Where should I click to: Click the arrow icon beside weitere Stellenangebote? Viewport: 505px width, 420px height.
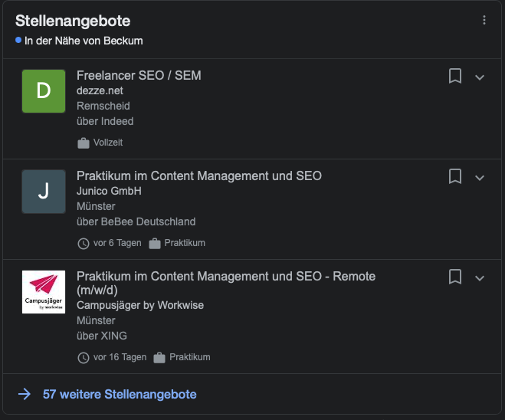pyautogui.click(x=25, y=394)
